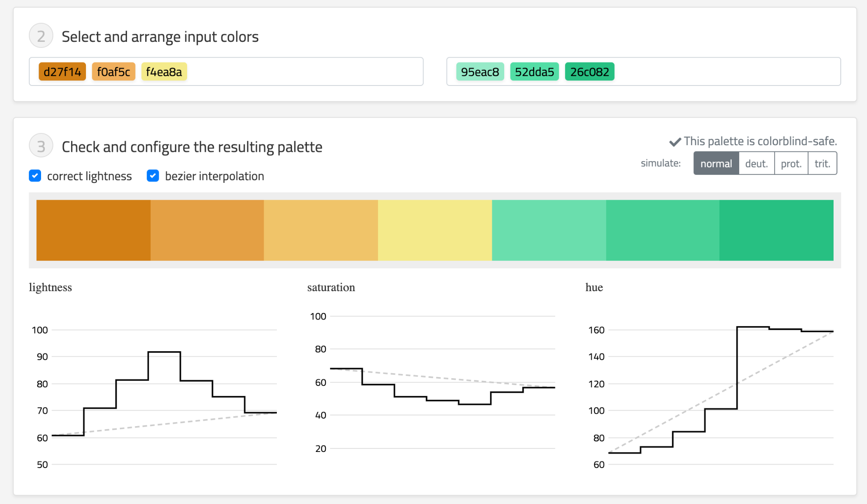Screen dimensions: 867x504
Task: Disable the bezier interpolation checkbox
Action: click(153, 176)
